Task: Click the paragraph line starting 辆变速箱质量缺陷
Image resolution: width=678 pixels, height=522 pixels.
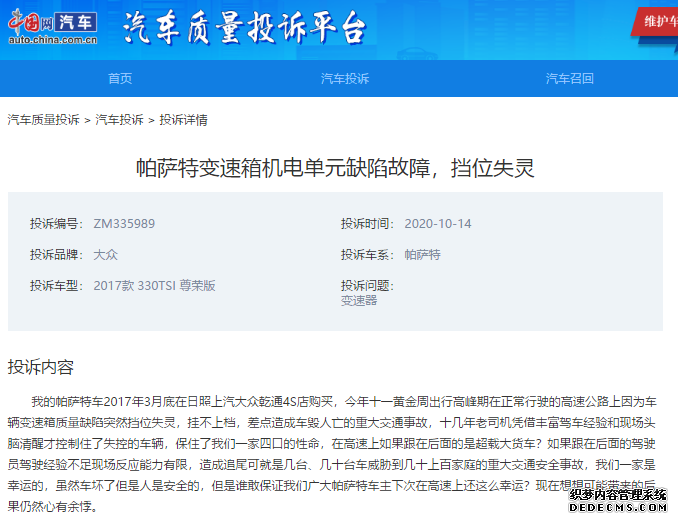Action: coord(331,423)
